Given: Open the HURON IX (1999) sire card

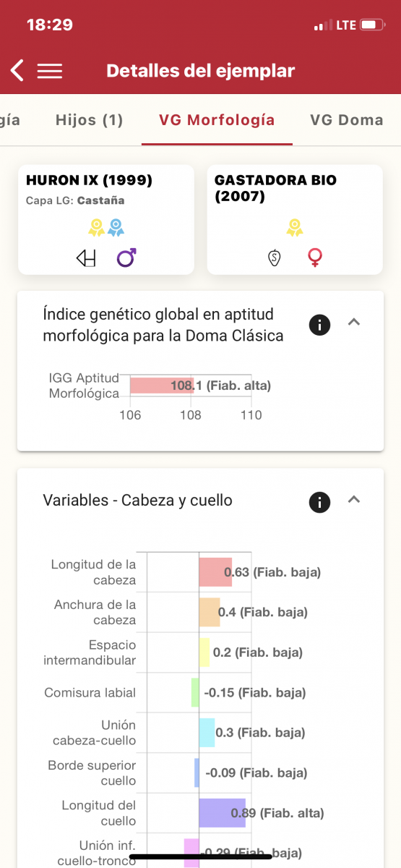Looking at the screenshot, I should click(106, 220).
